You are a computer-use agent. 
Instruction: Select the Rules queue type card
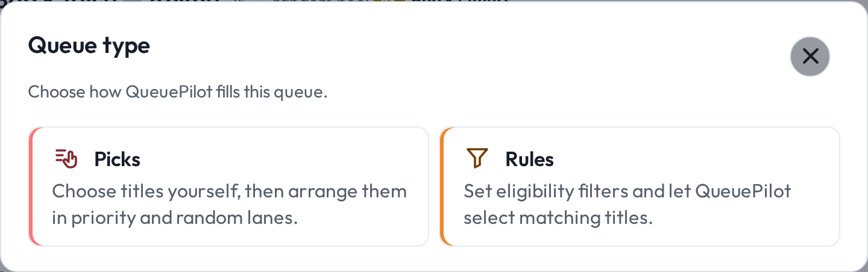(640, 187)
